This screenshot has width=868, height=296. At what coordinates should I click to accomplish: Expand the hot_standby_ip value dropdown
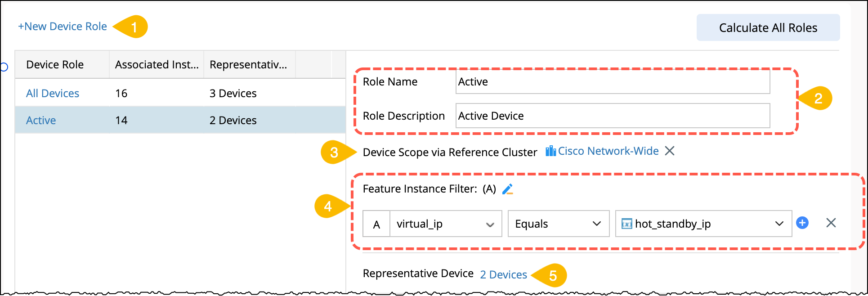coord(779,224)
